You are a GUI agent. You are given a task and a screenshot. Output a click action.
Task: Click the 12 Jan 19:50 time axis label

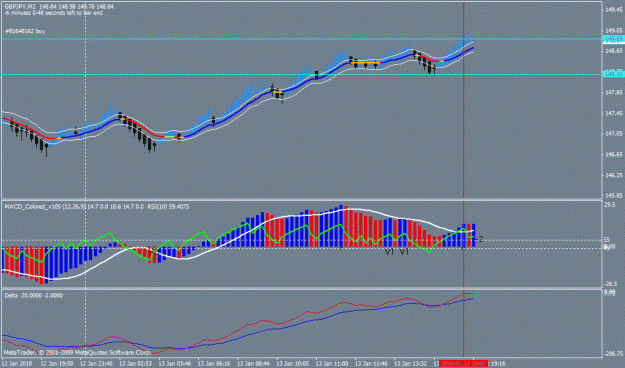pyautogui.click(x=57, y=364)
